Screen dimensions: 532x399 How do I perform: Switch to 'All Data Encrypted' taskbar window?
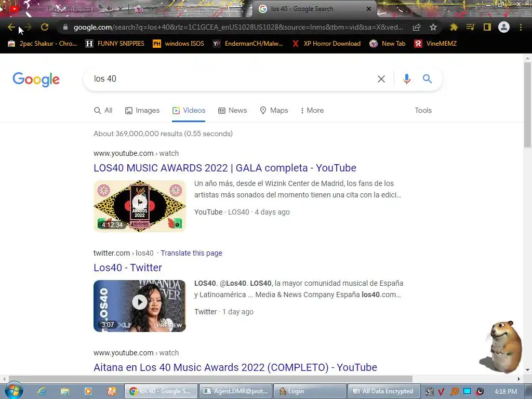point(384,391)
